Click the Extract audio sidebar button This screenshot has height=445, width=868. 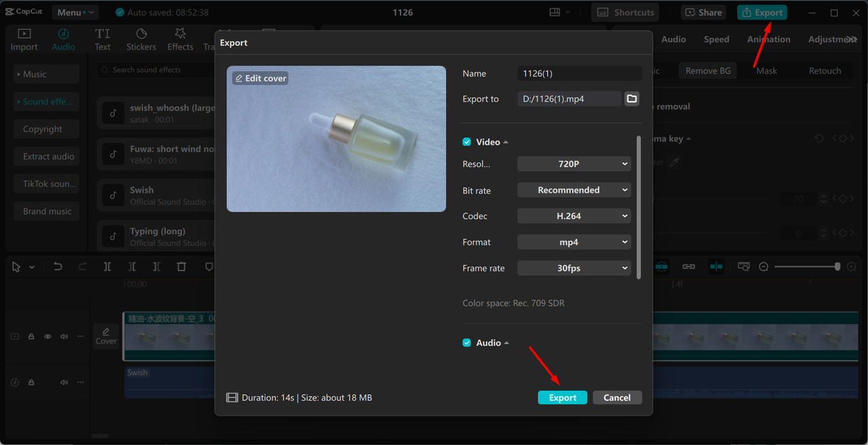click(x=46, y=156)
